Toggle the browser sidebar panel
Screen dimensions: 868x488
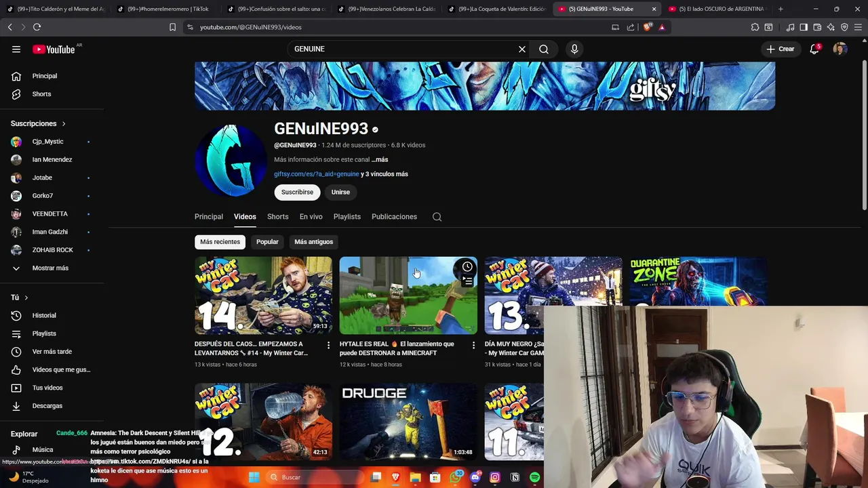click(x=804, y=27)
